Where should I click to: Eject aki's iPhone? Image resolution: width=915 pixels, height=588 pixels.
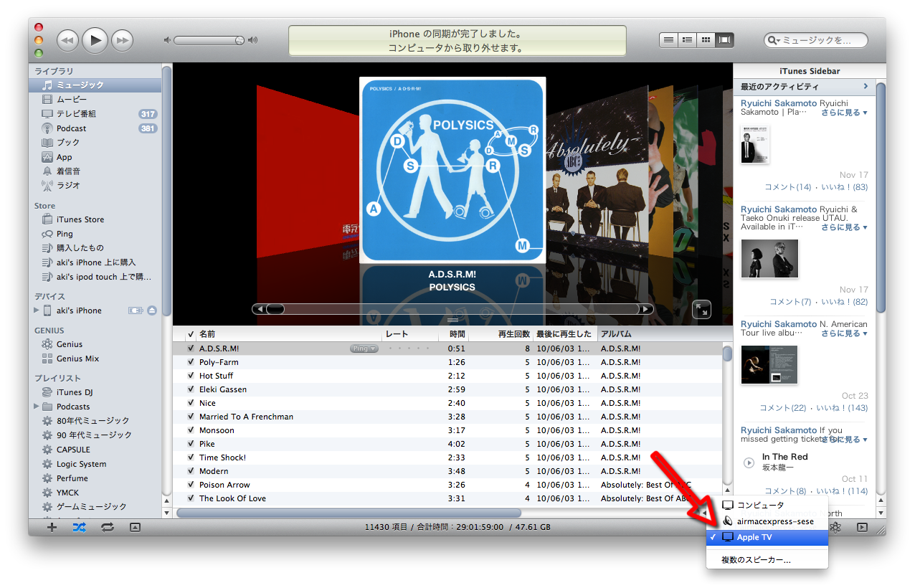(x=152, y=310)
